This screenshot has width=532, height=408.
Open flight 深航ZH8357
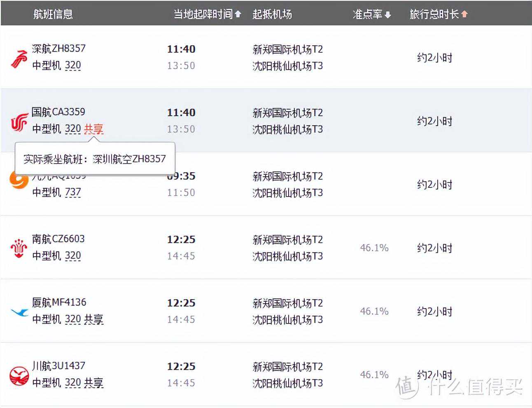click(59, 49)
